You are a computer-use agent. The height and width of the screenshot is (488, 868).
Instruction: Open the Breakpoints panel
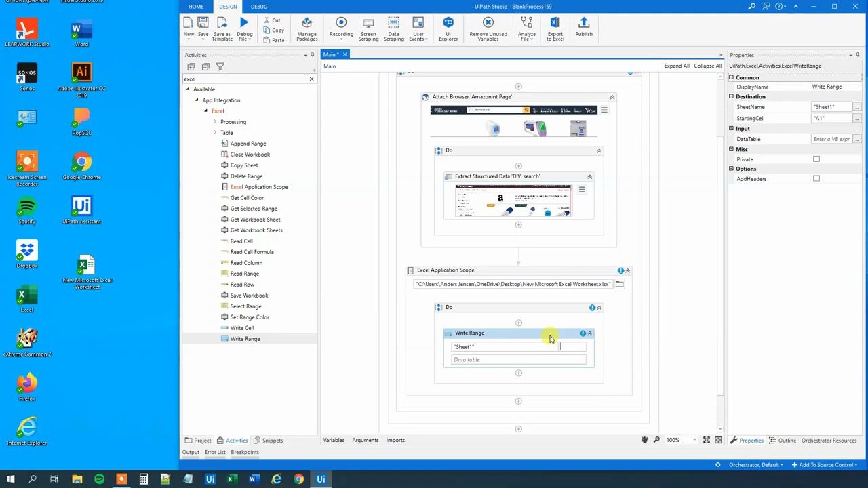[245, 453]
